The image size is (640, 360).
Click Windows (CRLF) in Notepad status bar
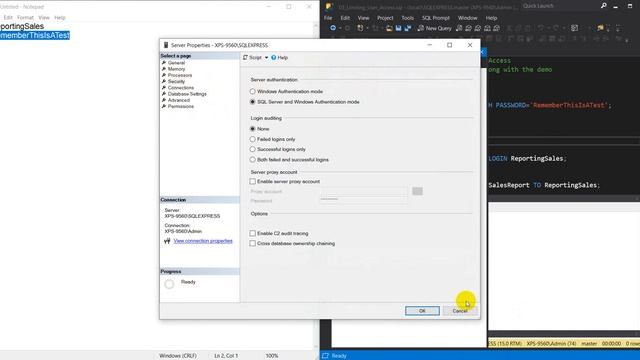coord(178,356)
